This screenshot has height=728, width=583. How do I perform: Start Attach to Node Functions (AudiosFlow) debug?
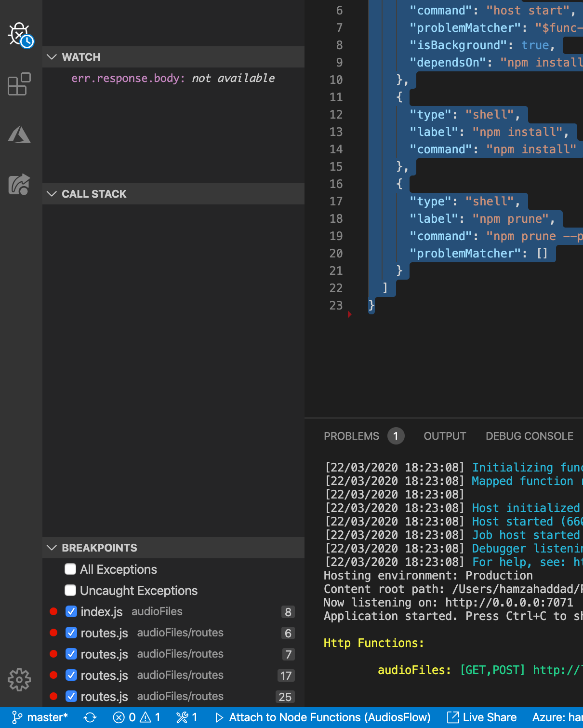pos(323,717)
